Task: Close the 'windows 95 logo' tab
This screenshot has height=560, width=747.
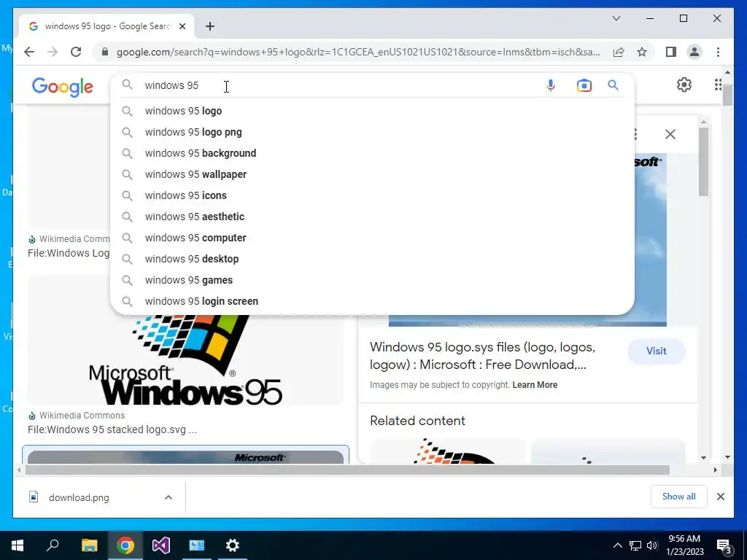Action: coord(182,26)
